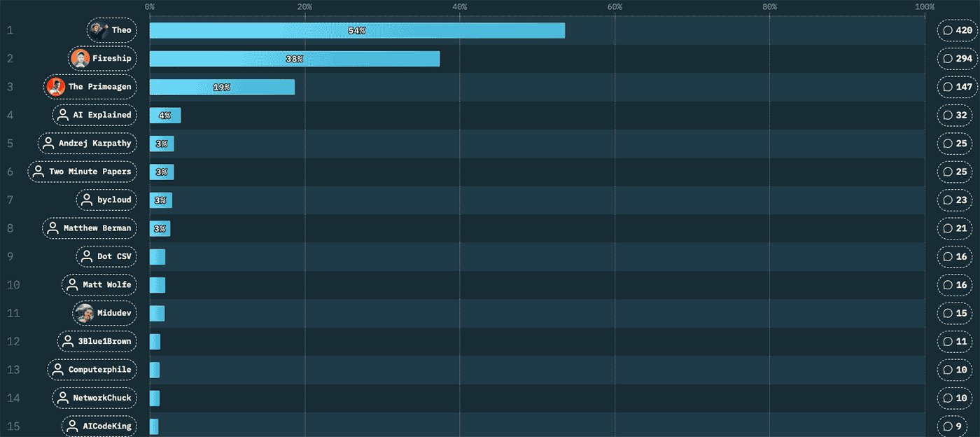The height and width of the screenshot is (437, 980).
Task: Click the comment bubble icon showing 15
Action: (948, 313)
